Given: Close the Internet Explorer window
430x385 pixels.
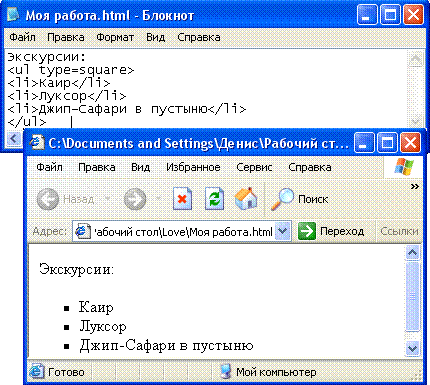Looking at the screenshot, I should click(x=410, y=143).
